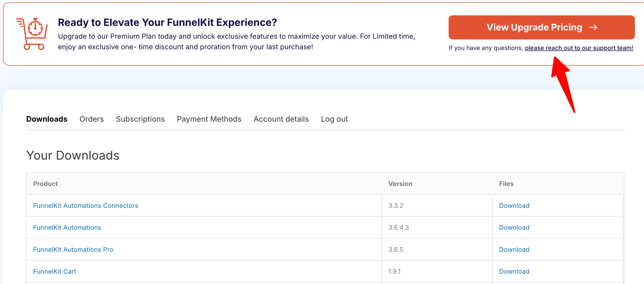Open FunnelKit Automations Connectors product link

pos(86,206)
